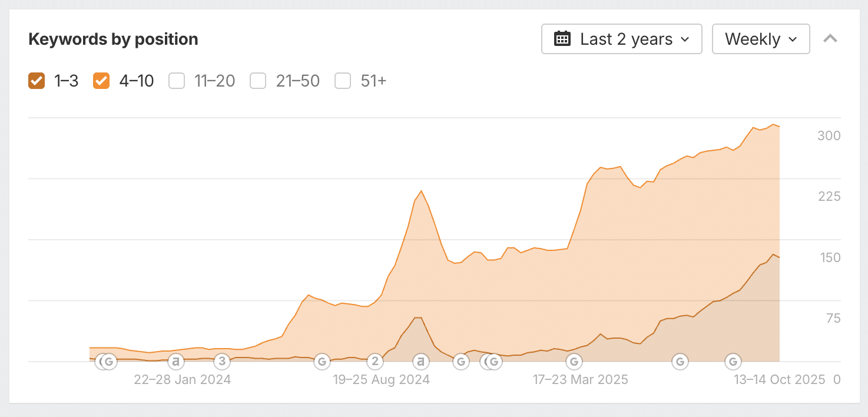Click the Keywords by position heading
Screen dimensions: 868x417
coord(113,39)
